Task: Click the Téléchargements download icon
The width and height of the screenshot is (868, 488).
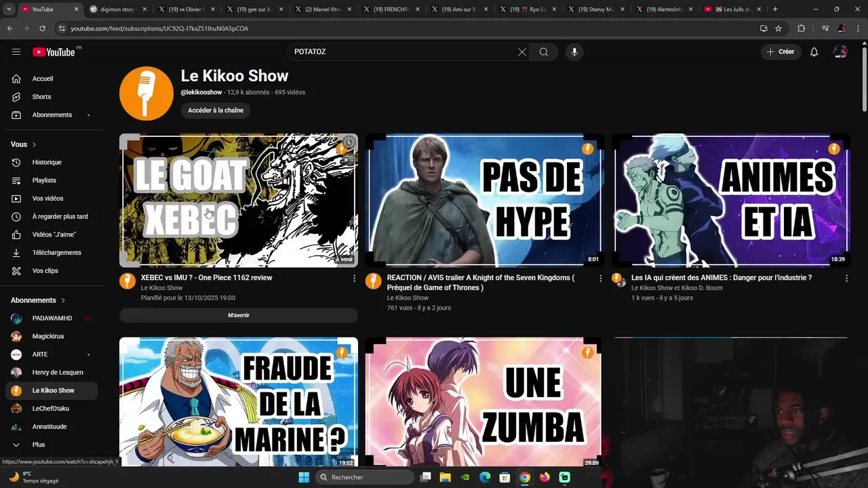Action: point(16,253)
